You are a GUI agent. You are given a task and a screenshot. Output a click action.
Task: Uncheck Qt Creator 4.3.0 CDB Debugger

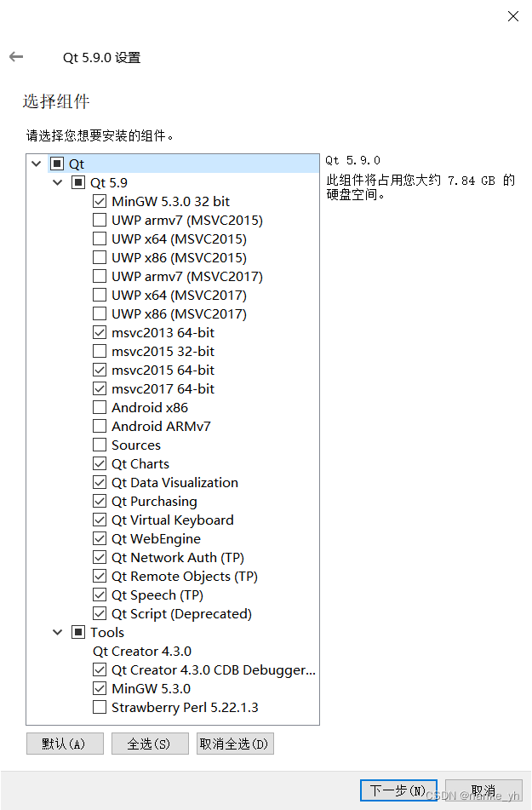100,670
